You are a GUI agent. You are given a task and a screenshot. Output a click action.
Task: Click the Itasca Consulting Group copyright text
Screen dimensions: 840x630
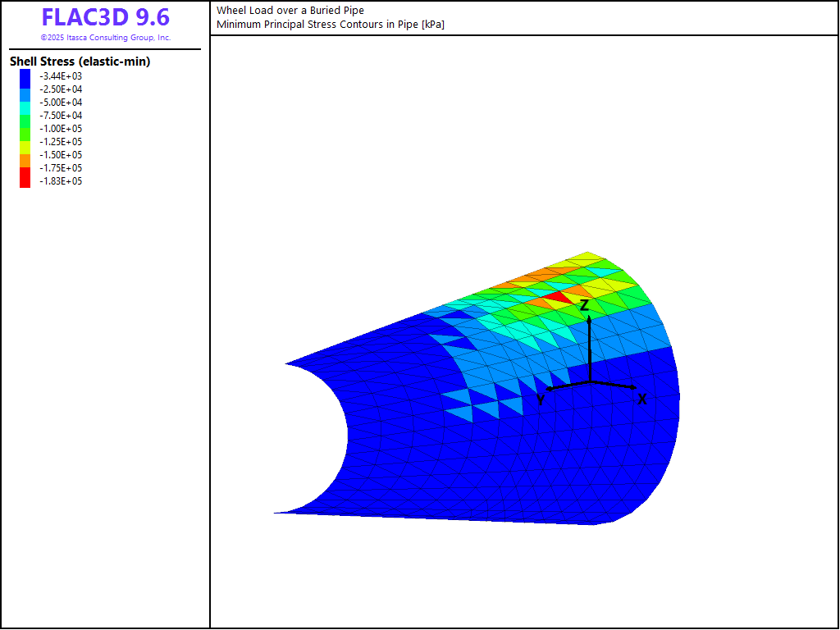[x=105, y=38]
